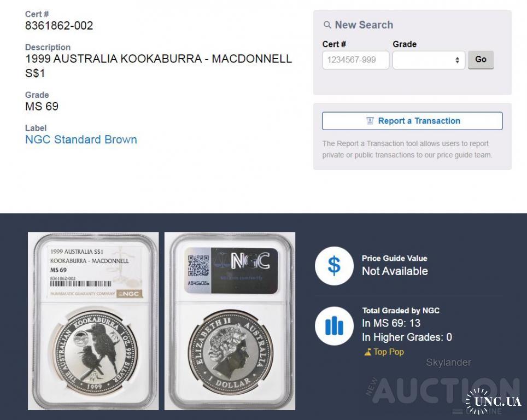Open the NGC Standard Brown label link
This screenshot has width=527, height=420.
click(x=81, y=139)
